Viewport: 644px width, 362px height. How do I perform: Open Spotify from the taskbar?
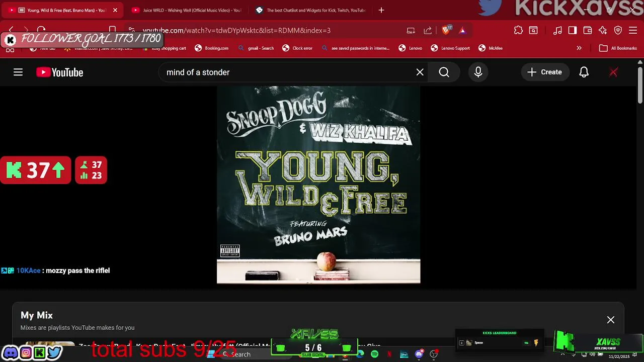pos(374,354)
